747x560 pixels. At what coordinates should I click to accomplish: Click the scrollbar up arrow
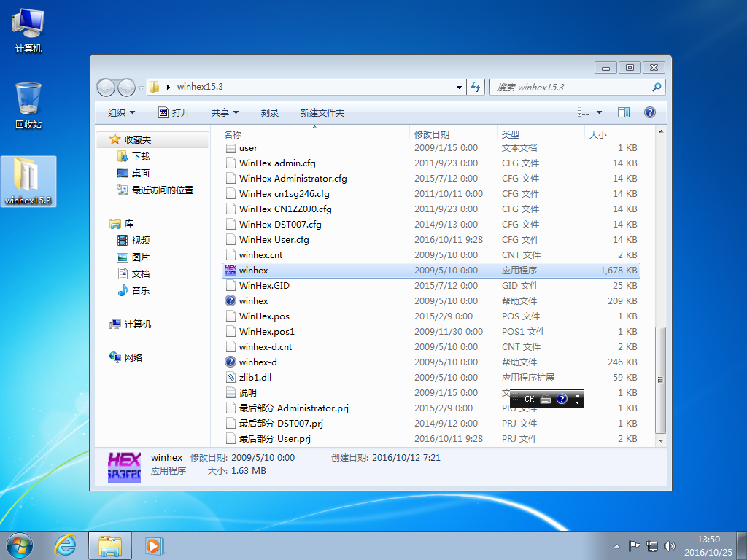660,131
